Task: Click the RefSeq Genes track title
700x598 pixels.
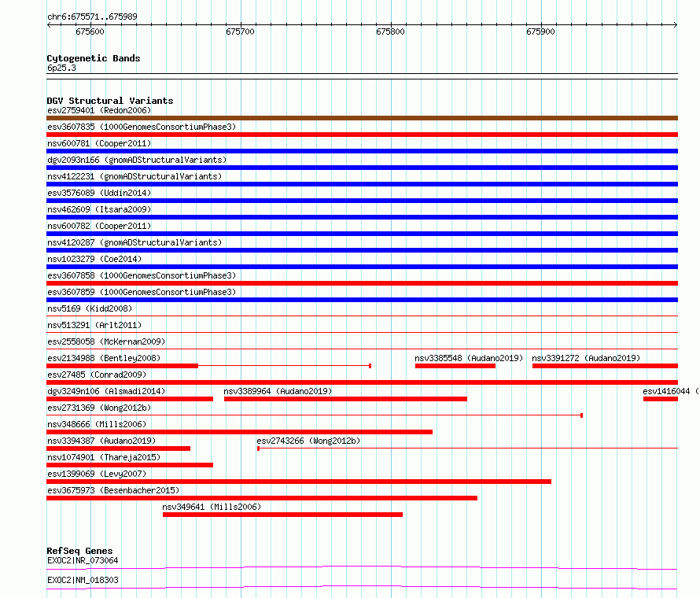Action: tap(79, 551)
